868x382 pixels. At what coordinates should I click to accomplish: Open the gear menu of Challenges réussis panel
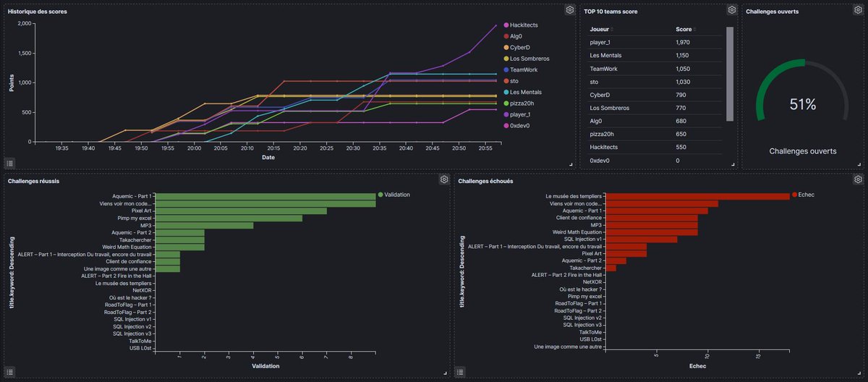(443, 179)
